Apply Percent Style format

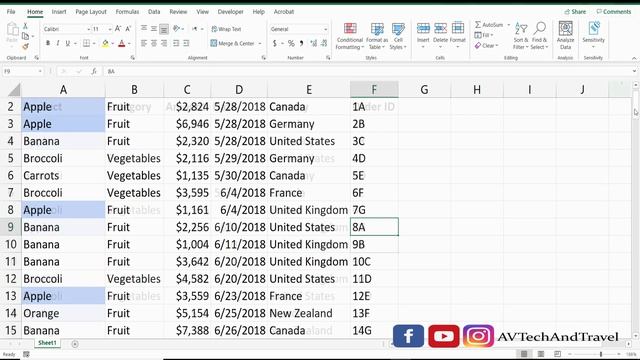(x=291, y=43)
